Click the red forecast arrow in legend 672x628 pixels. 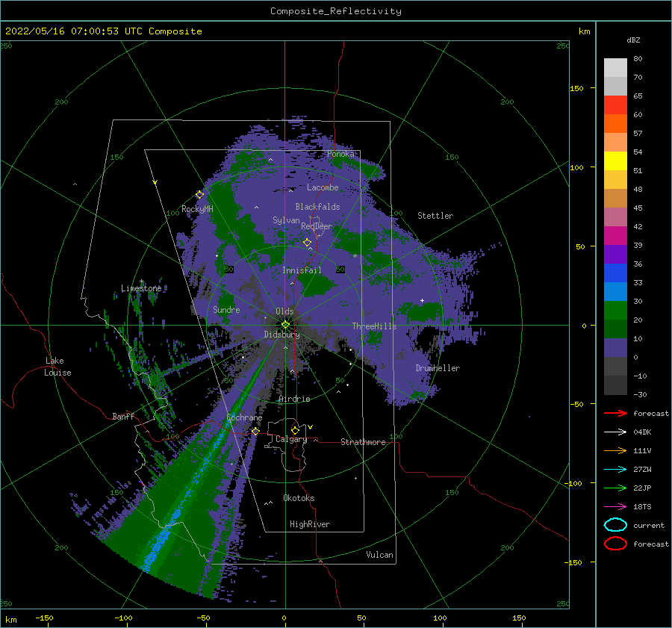point(615,413)
